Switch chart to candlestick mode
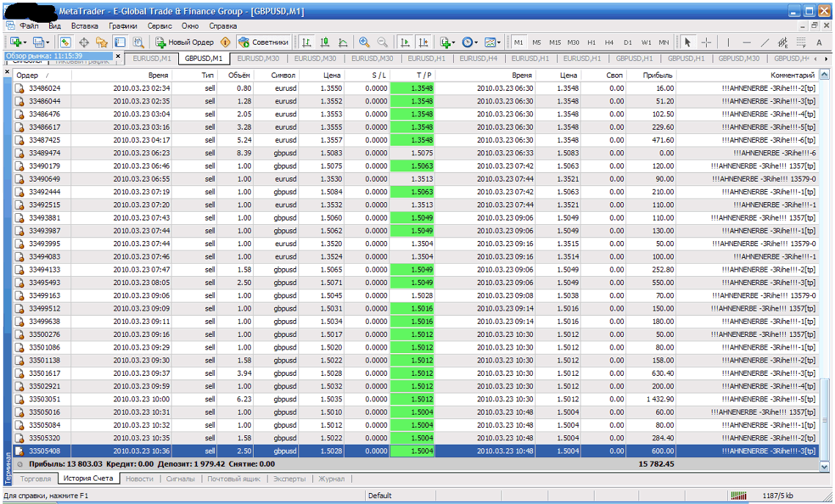The width and height of the screenshot is (835, 504). click(325, 42)
